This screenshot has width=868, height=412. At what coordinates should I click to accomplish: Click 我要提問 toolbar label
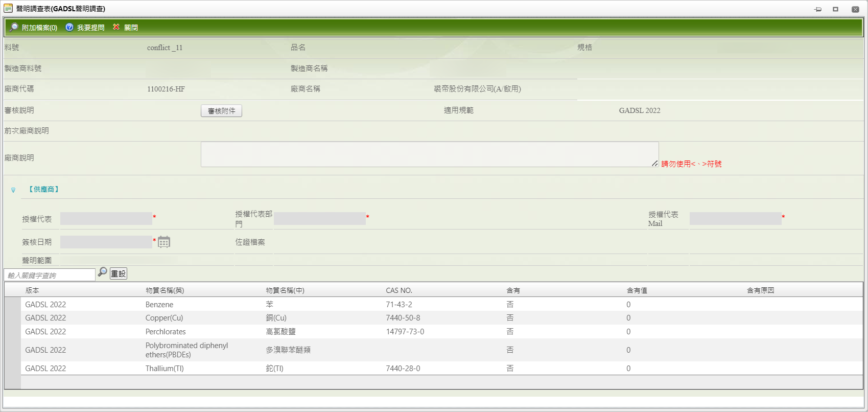91,28
